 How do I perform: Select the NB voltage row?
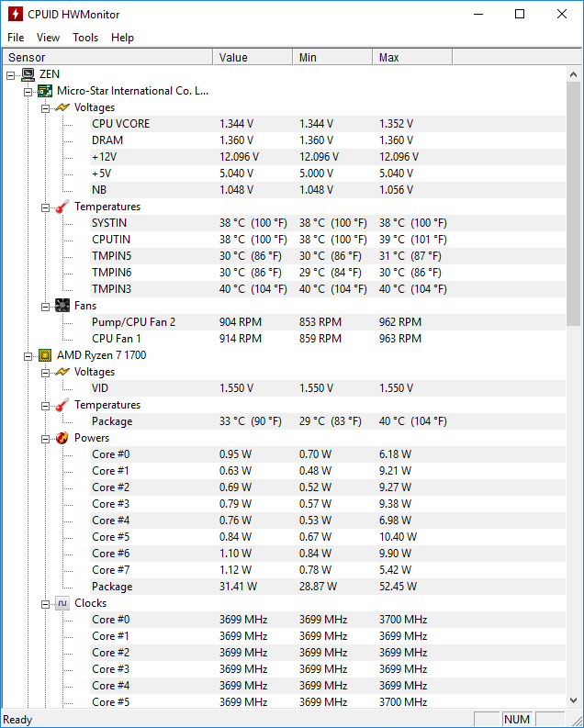(x=327, y=190)
